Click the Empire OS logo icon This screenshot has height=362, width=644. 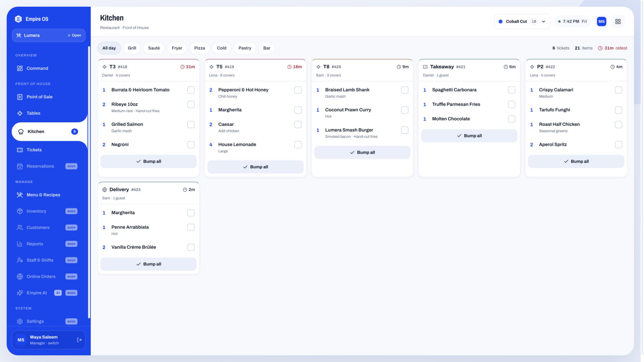coord(18,19)
